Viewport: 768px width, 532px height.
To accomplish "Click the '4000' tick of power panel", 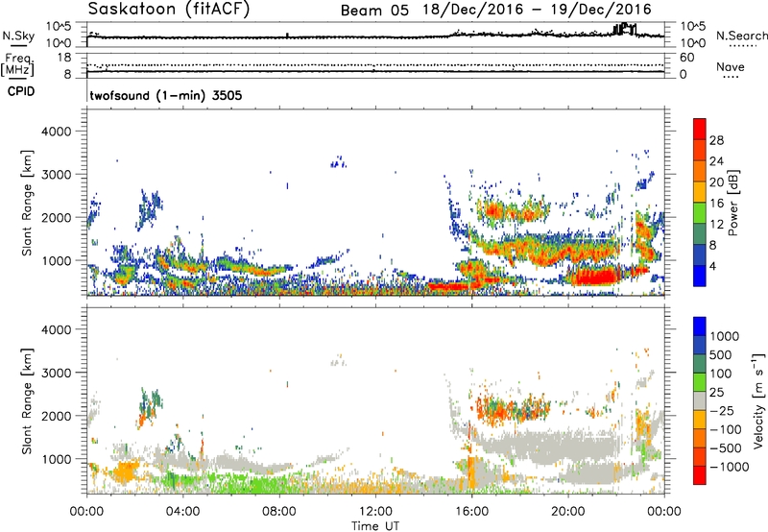I will [x=56, y=132].
